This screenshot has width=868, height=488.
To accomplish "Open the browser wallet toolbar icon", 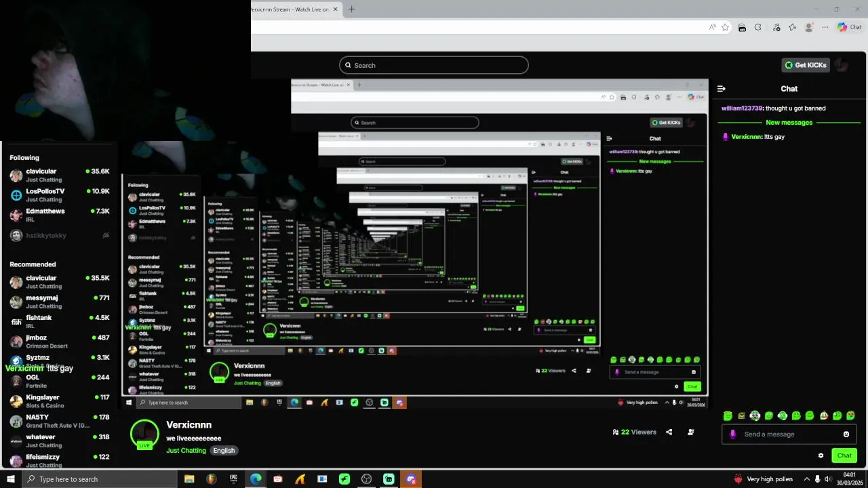I will tap(742, 27).
